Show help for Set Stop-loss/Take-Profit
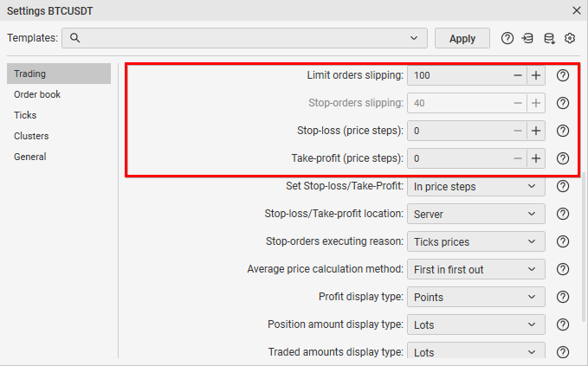The width and height of the screenshot is (588, 366). (x=563, y=186)
